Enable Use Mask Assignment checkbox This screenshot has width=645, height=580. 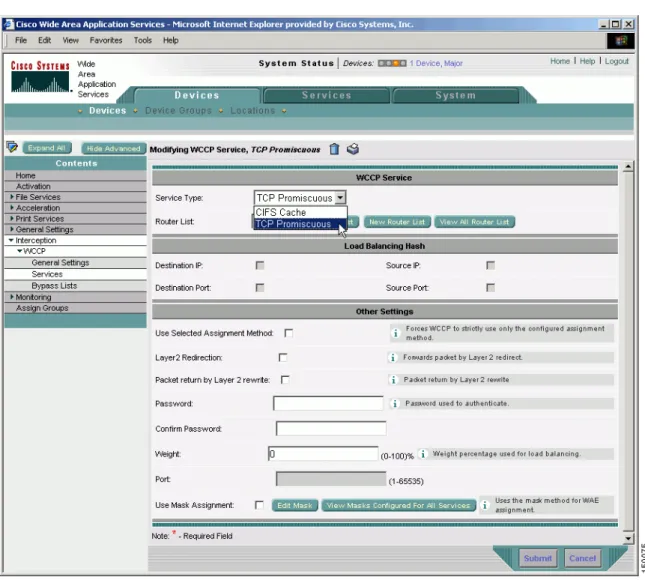pyautogui.click(x=259, y=505)
